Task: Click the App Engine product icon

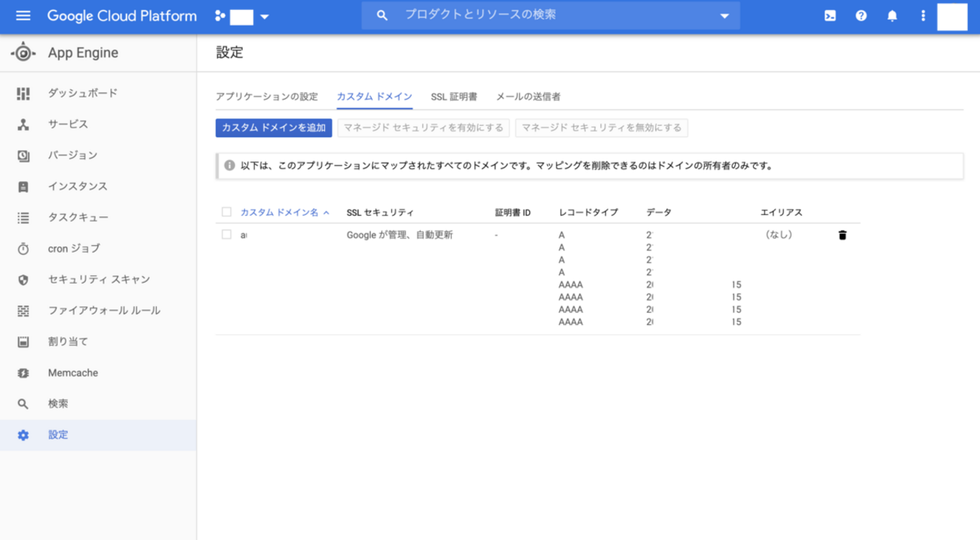Action: coord(23,53)
